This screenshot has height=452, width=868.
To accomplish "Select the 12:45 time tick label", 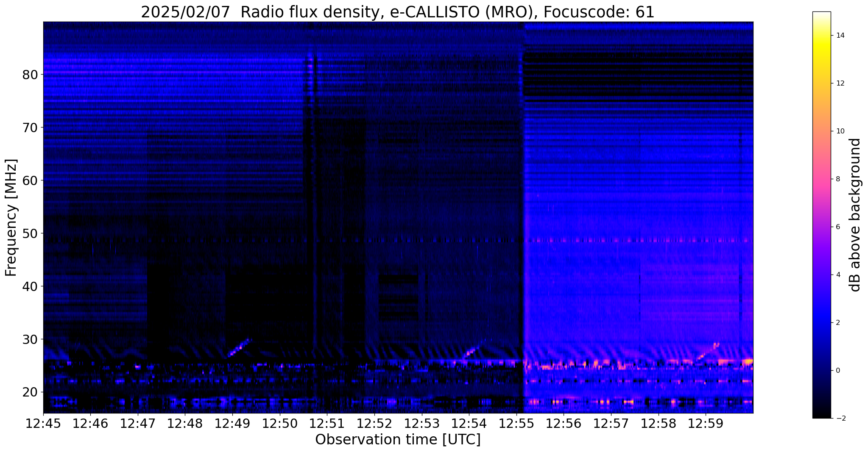I will [x=43, y=424].
